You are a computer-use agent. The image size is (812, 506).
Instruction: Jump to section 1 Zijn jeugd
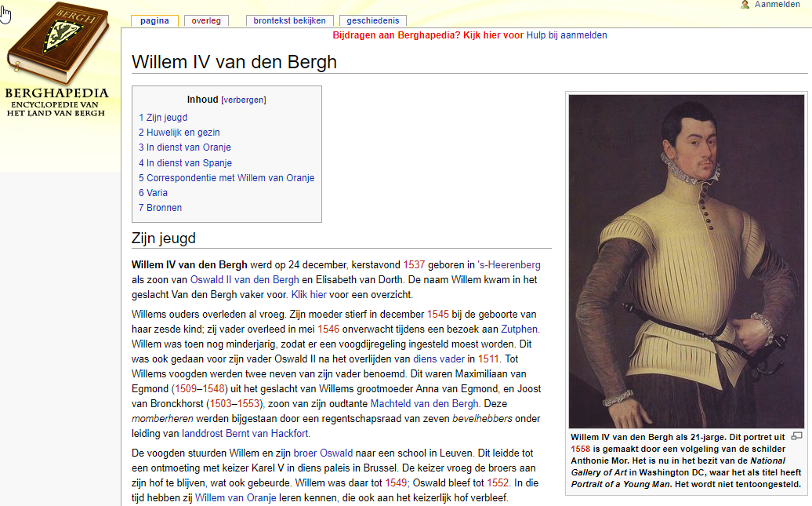point(163,118)
